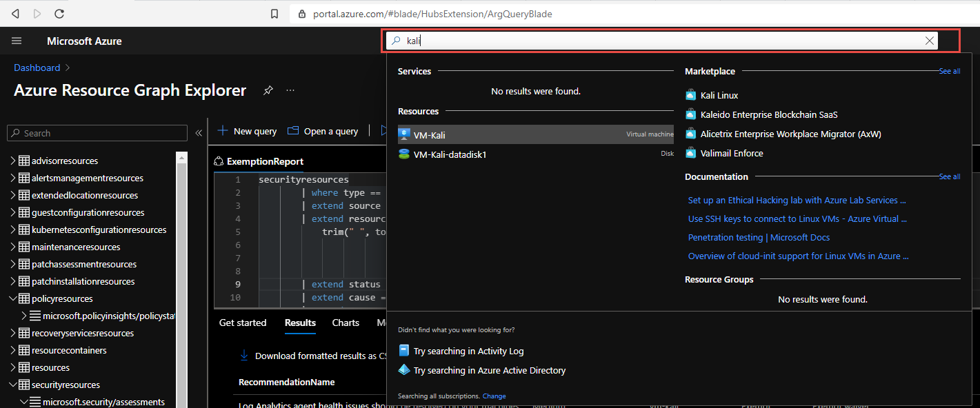980x408 pixels.
Task: Click the Azure Active Directory diamond icon
Action: coord(404,370)
